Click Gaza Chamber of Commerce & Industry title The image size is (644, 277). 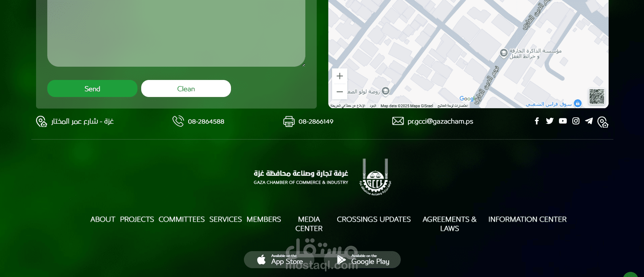pos(301,182)
